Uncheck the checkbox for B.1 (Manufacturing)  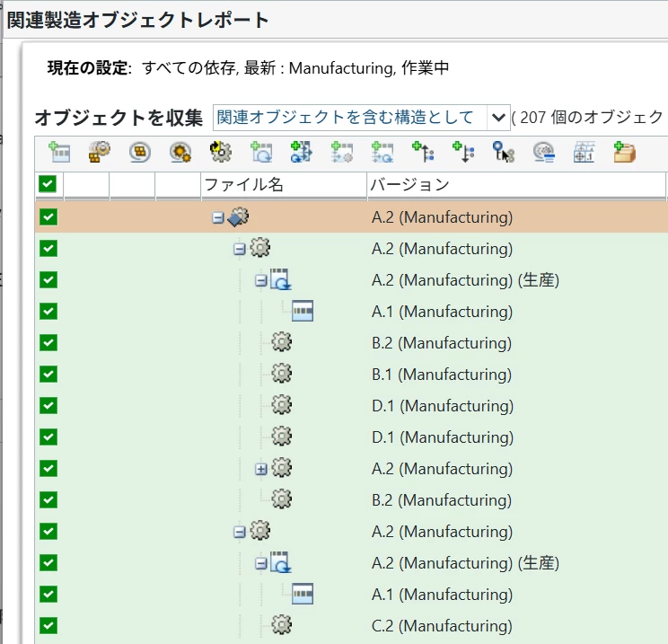[48, 374]
